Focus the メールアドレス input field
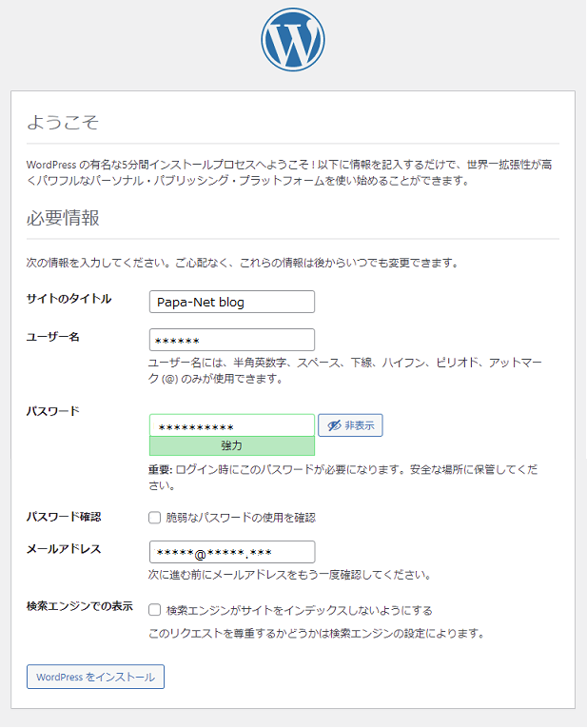The width and height of the screenshot is (587, 728). [232, 552]
